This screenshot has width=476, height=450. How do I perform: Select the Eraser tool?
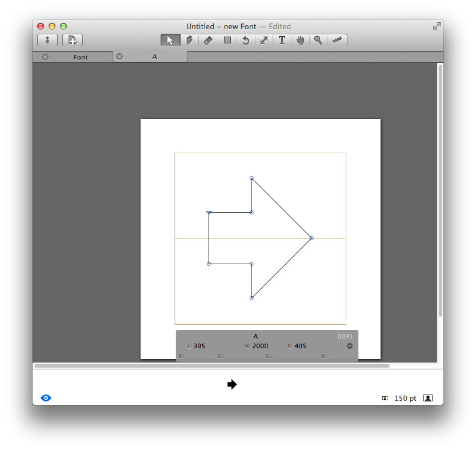click(x=208, y=40)
